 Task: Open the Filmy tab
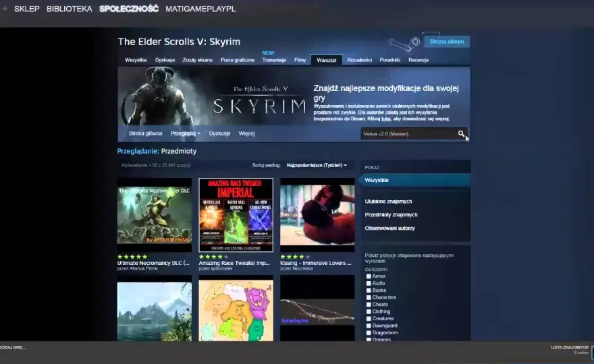point(300,60)
